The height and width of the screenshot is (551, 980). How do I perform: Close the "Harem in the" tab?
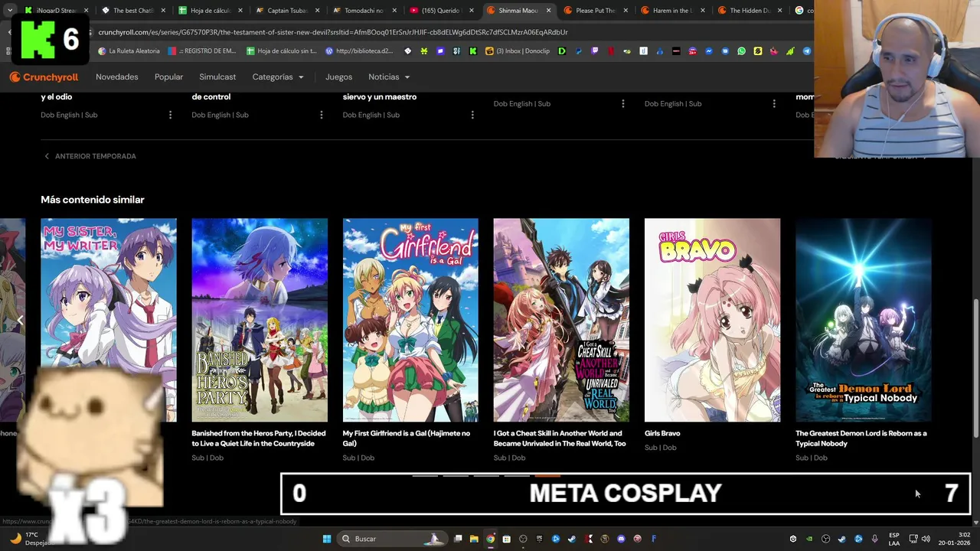coord(703,11)
